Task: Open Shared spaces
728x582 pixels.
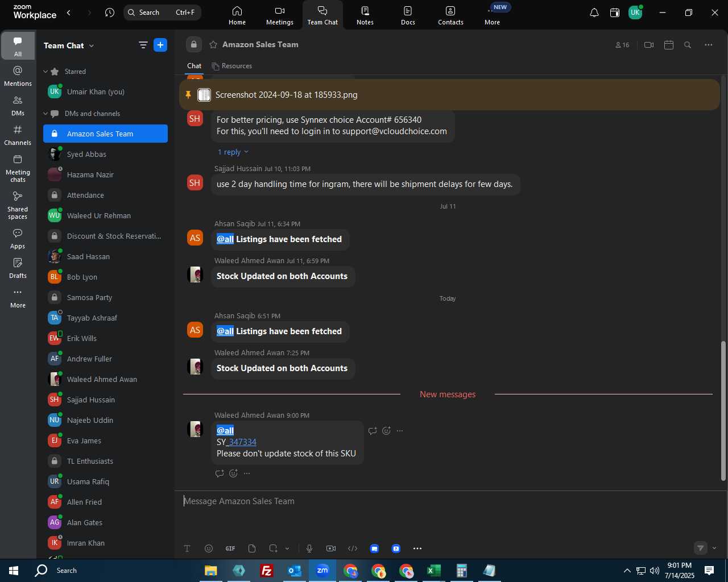Action: pos(18,205)
